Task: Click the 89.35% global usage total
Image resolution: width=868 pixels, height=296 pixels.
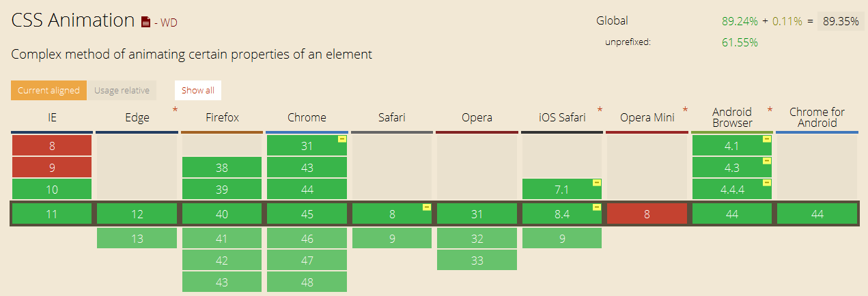Action: pos(841,21)
